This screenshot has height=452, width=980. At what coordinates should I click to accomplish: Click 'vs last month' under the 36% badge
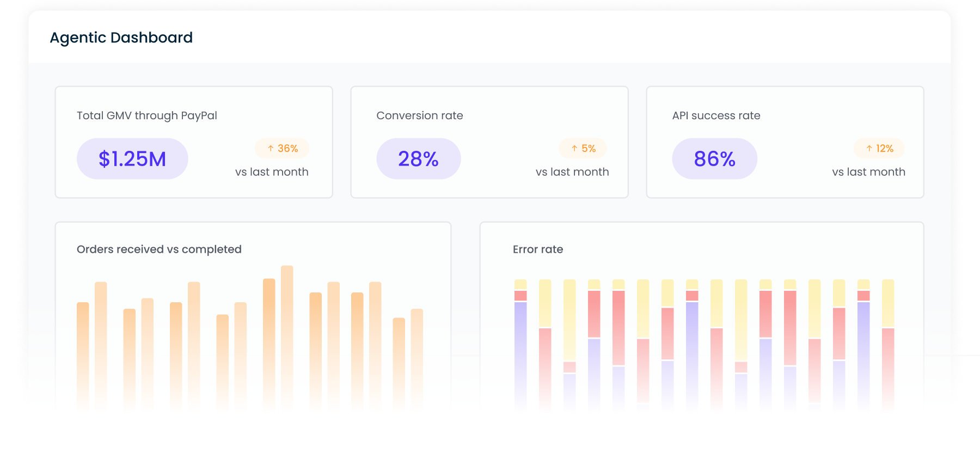(x=272, y=172)
